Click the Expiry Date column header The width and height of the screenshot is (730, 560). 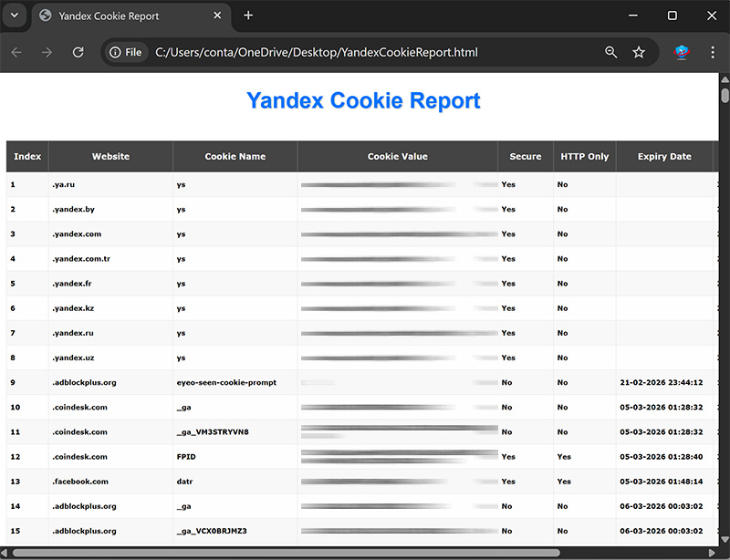pos(664,157)
